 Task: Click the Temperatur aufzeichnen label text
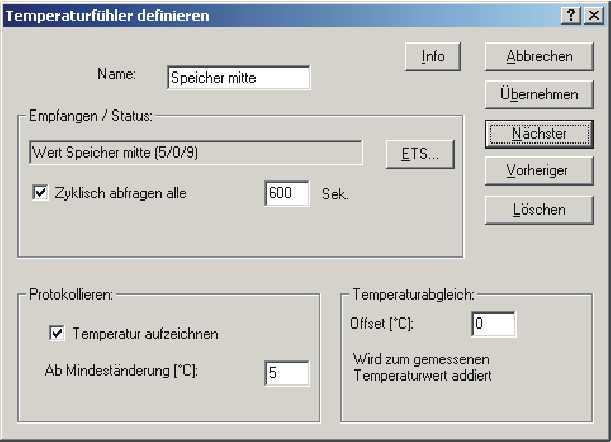146,334
